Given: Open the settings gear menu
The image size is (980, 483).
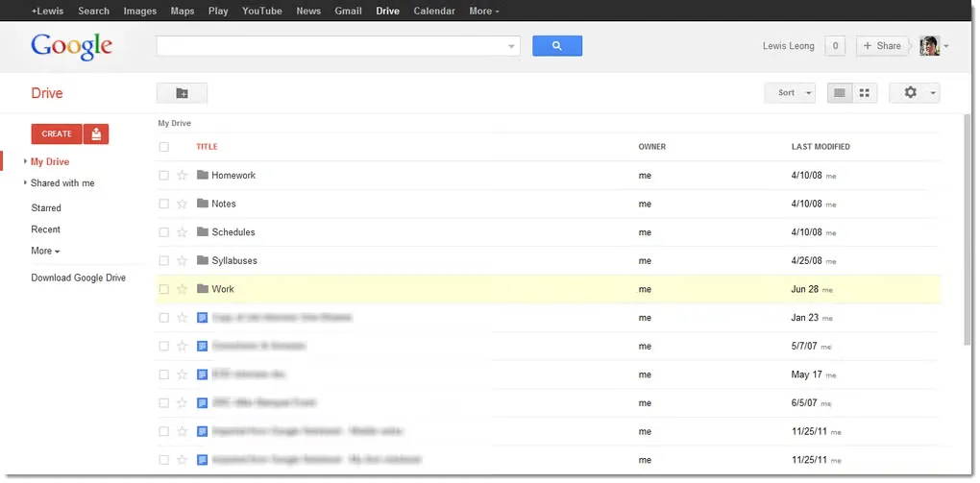Looking at the screenshot, I should click(915, 93).
